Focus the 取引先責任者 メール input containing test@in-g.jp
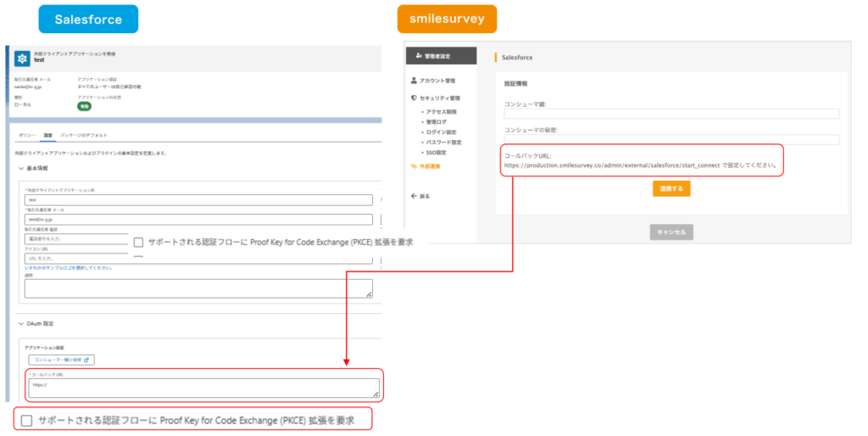 pos(198,220)
